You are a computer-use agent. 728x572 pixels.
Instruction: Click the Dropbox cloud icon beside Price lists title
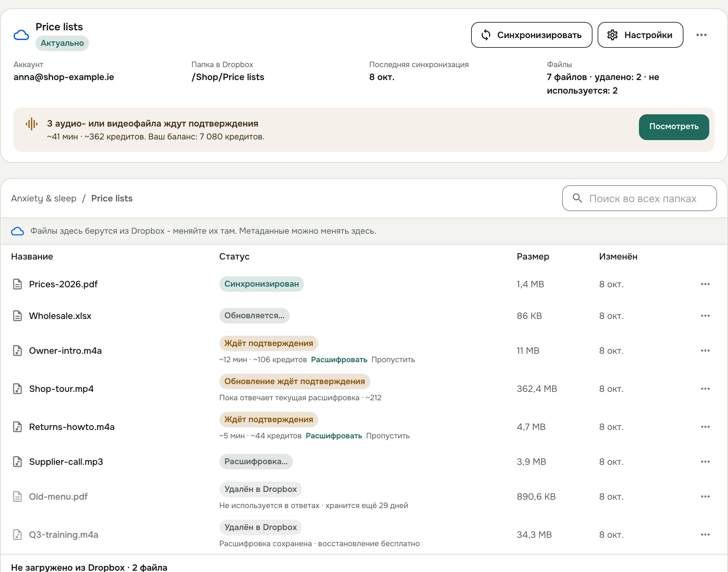point(21,35)
